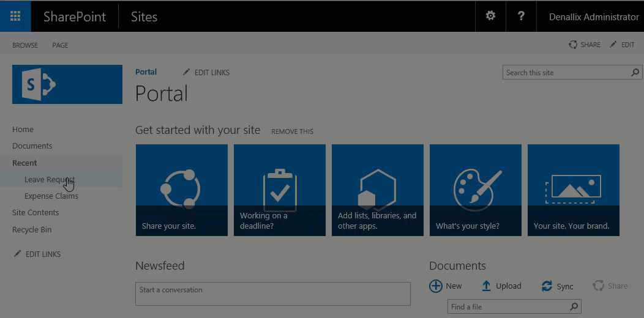Click the SharePoint brand text
Viewport: 644px width, 318px height.
(75, 17)
